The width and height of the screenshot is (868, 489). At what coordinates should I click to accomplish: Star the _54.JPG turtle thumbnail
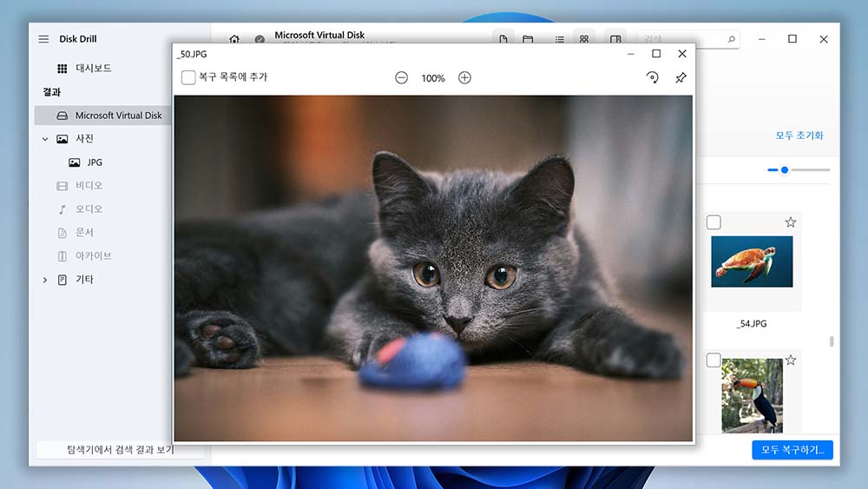(x=791, y=222)
